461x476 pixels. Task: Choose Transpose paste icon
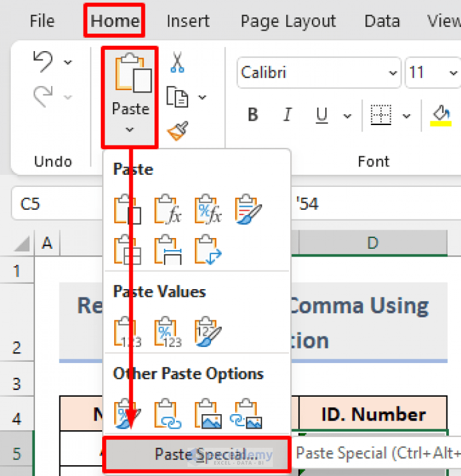click(x=208, y=249)
